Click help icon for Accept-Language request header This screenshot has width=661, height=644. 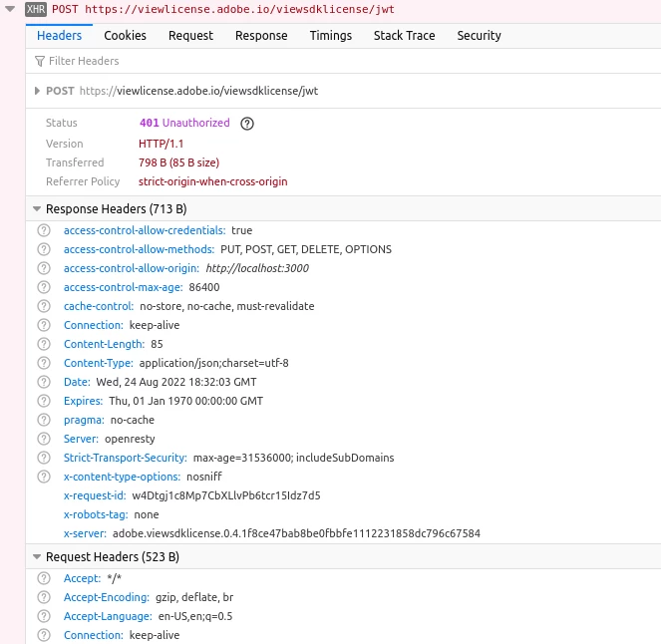(x=44, y=616)
